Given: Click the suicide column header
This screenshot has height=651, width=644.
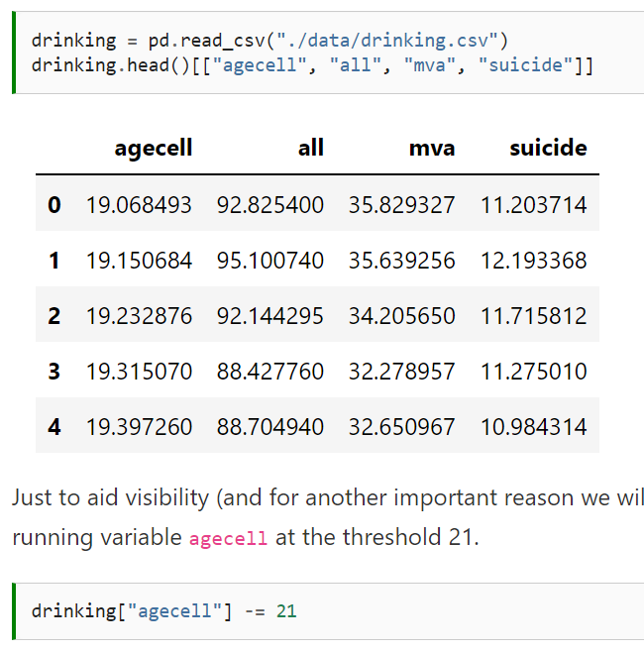Looking at the screenshot, I should (x=548, y=148).
